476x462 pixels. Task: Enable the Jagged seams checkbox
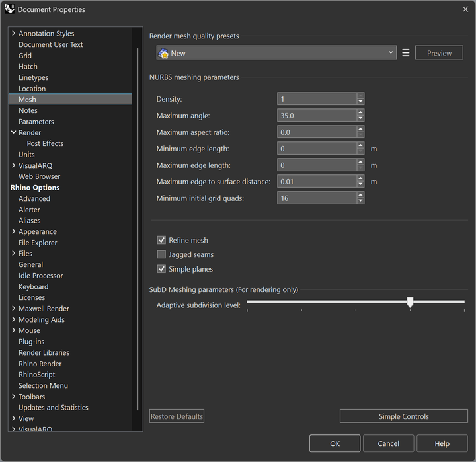[x=161, y=254]
